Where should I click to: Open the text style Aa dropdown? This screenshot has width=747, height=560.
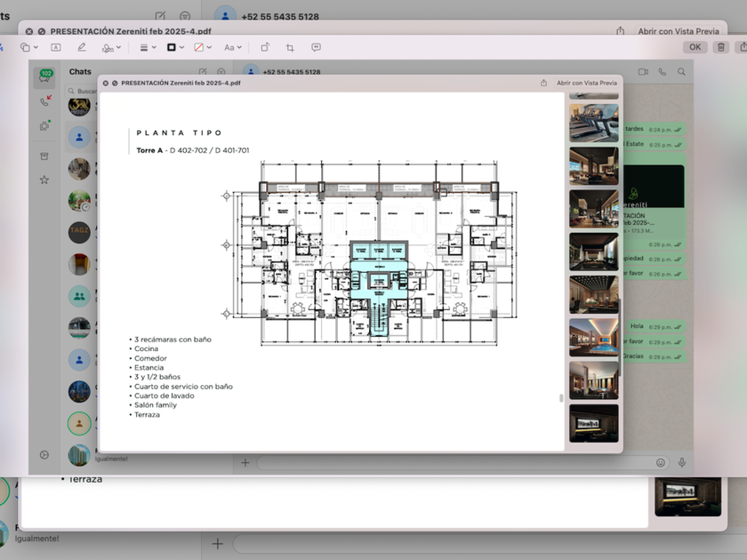coord(232,47)
